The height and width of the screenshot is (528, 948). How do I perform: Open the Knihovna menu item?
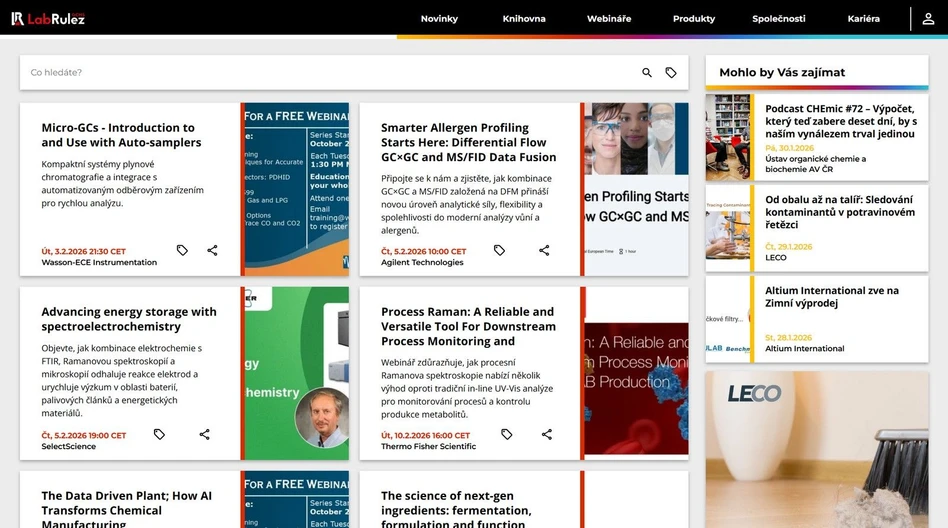[524, 19]
